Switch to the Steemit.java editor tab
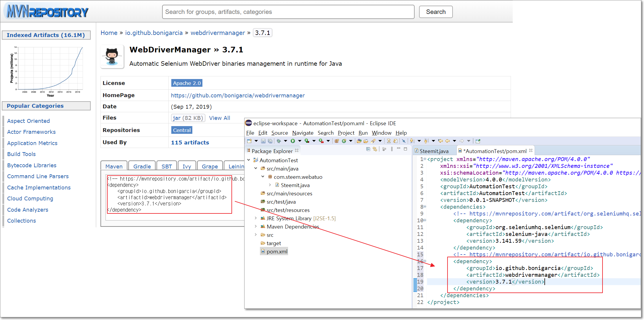The height and width of the screenshot is (320, 644). click(434, 151)
